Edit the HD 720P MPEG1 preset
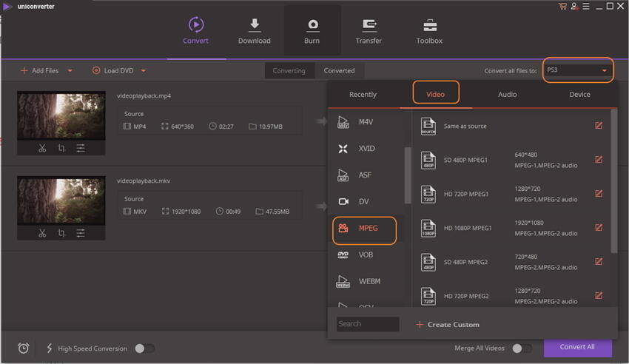The image size is (629, 364). (x=599, y=194)
